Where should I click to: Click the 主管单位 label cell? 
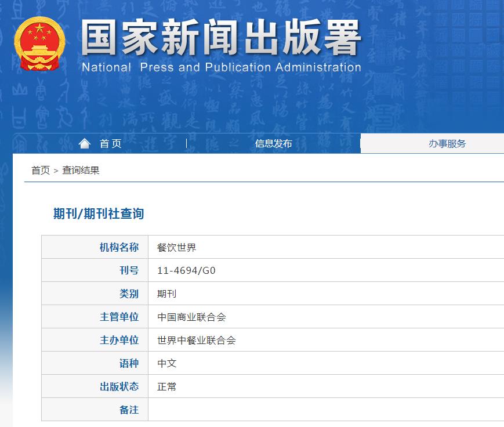click(x=119, y=317)
